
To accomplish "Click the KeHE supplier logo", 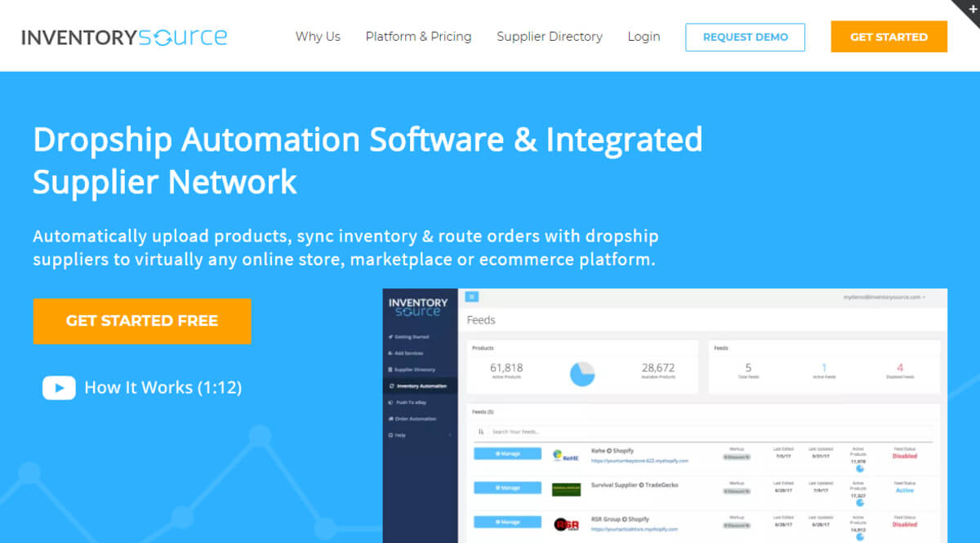I will [x=564, y=456].
